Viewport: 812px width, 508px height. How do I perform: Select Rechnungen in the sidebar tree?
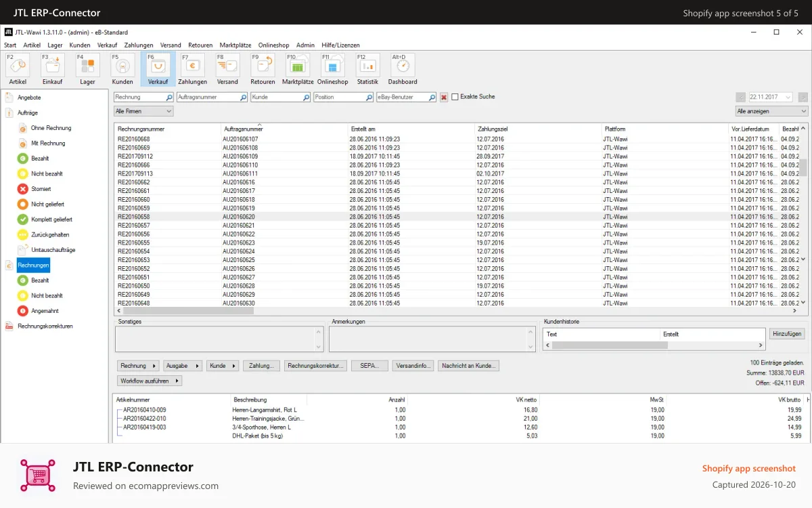pos(33,266)
